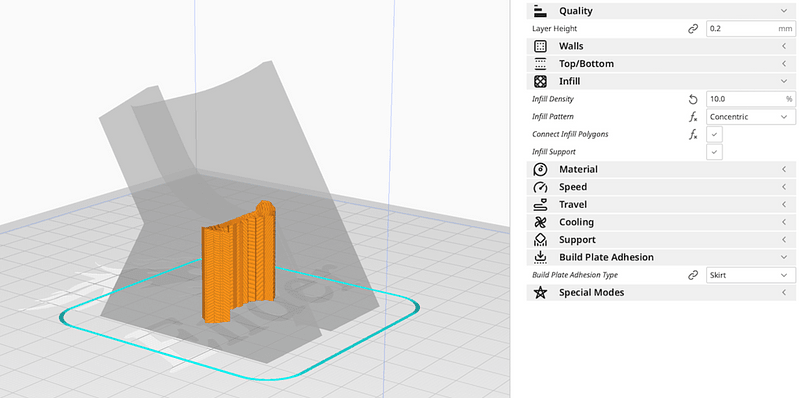Click the Speed category icon
This screenshot has width=800, height=398.
[x=540, y=187]
